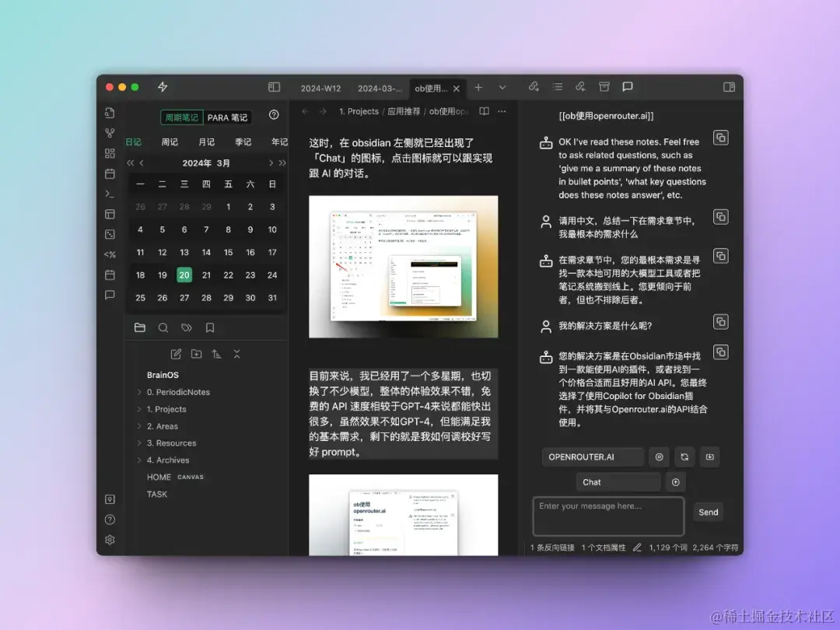Switch to the 日记 tab

pyautogui.click(x=134, y=142)
